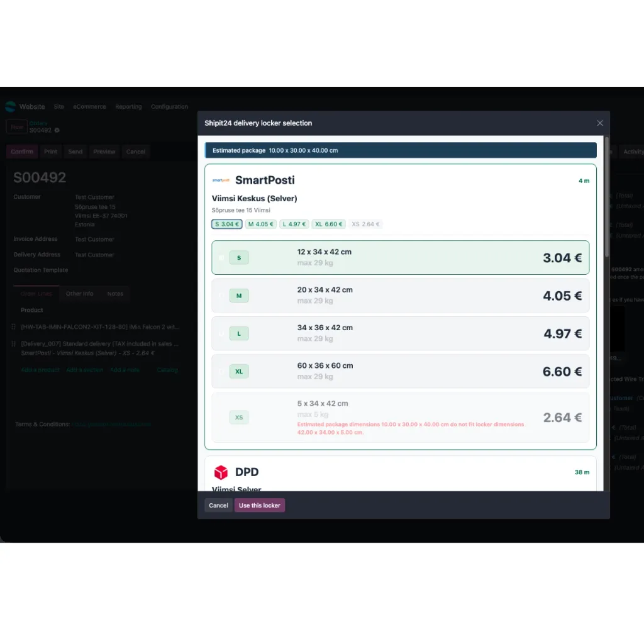The width and height of the screenshot is (644, 644).
Task: Click the SmartPosti - Viimsi Keskus XS delivery description
Action: 87,353
